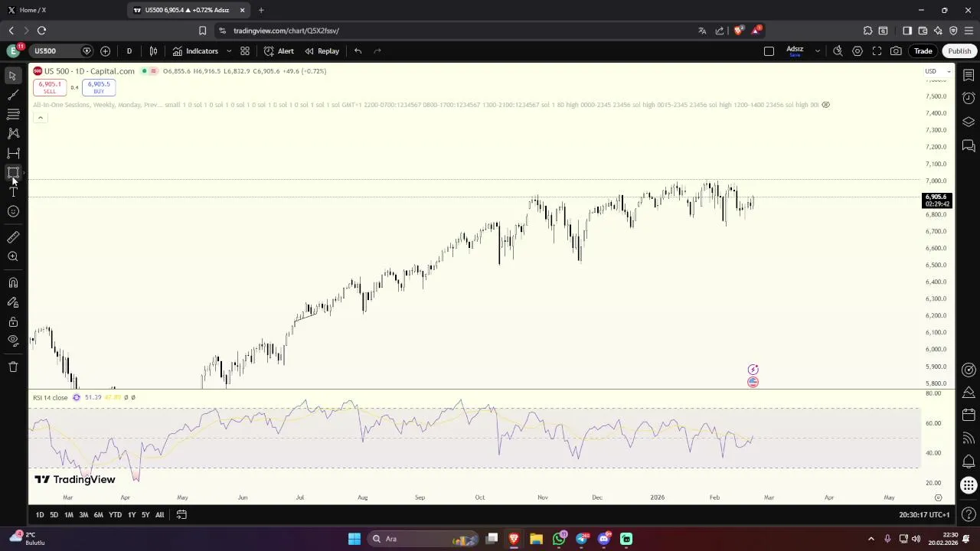Open time axis settings gear

pos(938,497)
